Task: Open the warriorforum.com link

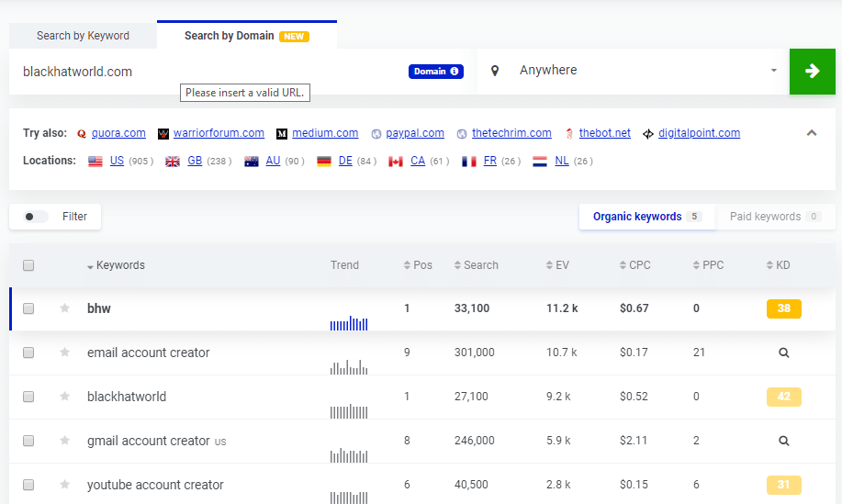Action: [x=219, y=133]
